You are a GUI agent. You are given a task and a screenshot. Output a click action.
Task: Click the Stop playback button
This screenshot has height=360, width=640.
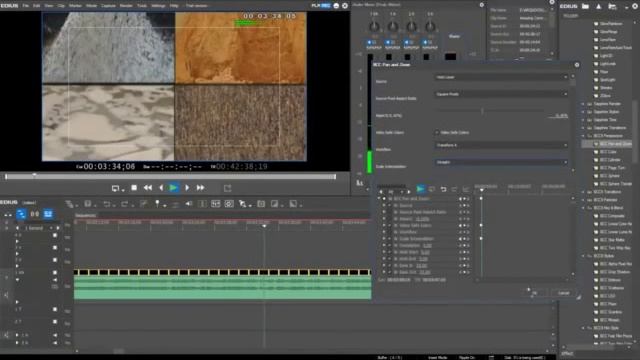pyautogui.click(x=134, y=188)
